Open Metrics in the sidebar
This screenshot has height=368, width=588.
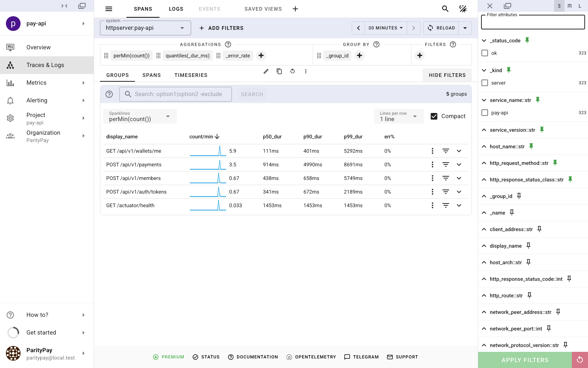point(47,83)
